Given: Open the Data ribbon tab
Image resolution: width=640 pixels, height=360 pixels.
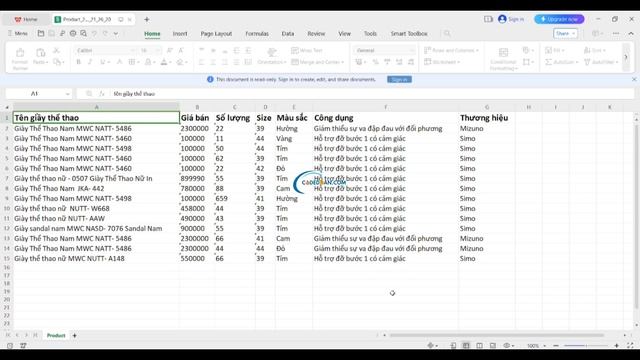Looking at the screenshot, I should pos(288,33).
